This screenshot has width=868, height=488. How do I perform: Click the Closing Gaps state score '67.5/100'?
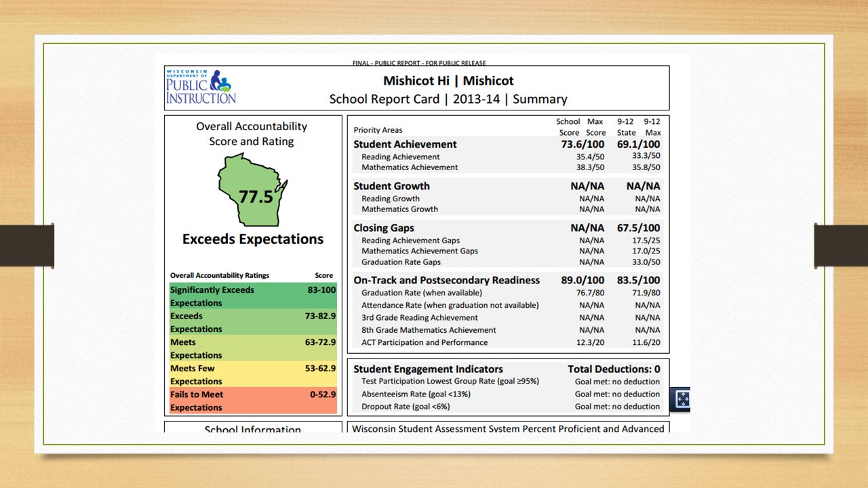[639, 228]
